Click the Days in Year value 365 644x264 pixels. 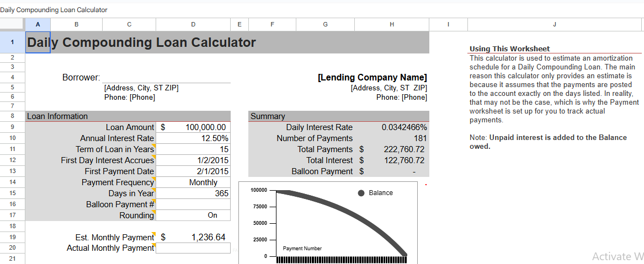point(193,193)
